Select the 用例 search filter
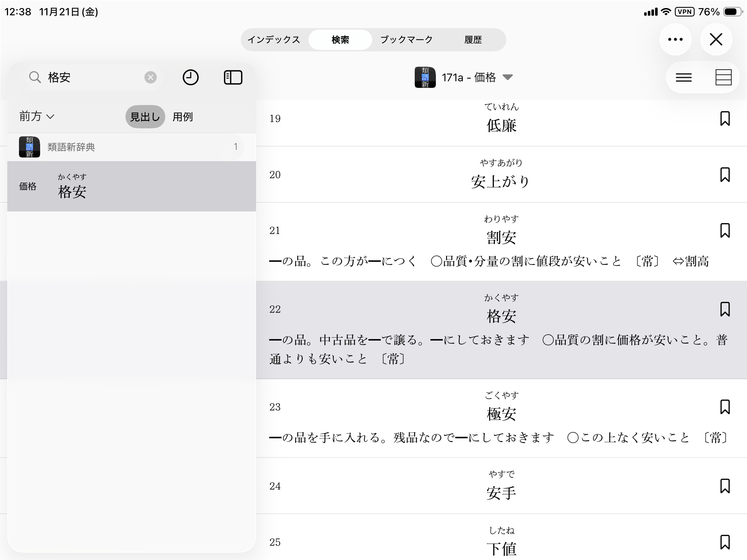Screen dimensions: 747x560 point(182,117)
